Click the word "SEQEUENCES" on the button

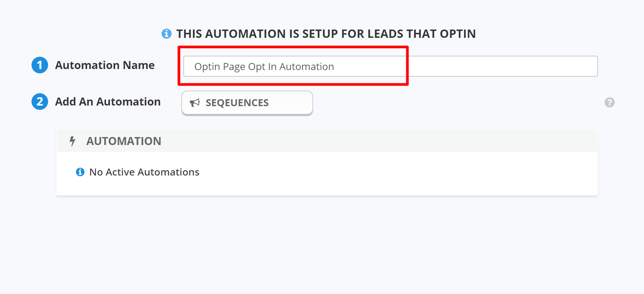(237, 103)
